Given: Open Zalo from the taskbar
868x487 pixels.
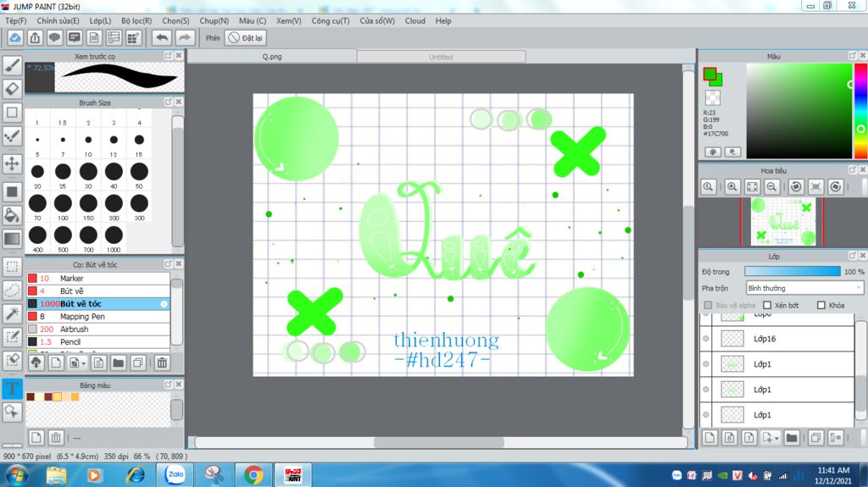Looking at the screenshot, I should click(175, 475).
